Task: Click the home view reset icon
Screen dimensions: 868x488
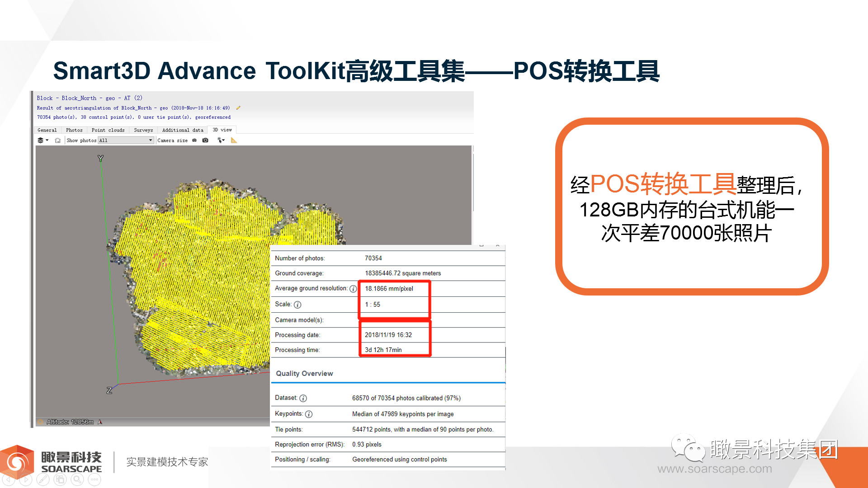Action: pyautogui.click(x=58, y=141)
